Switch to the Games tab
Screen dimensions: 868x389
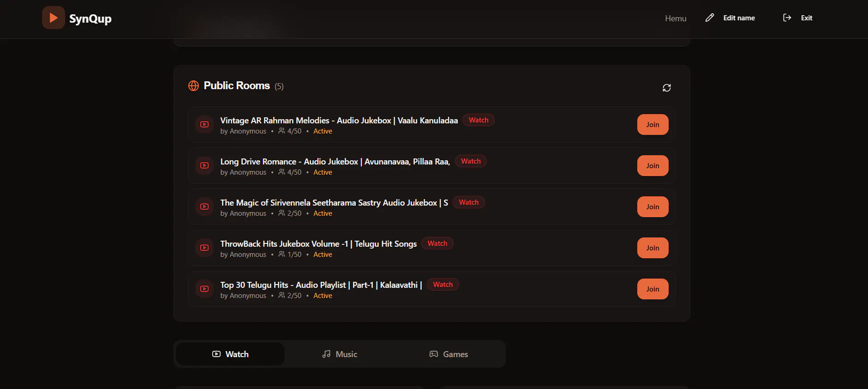point(449,354)
